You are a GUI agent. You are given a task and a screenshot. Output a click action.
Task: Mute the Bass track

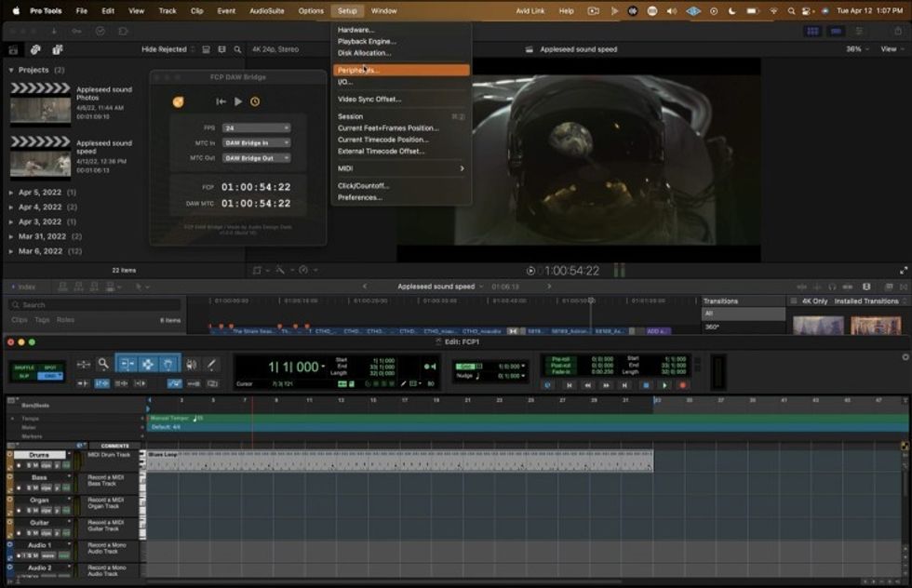(x=35, y=488)
